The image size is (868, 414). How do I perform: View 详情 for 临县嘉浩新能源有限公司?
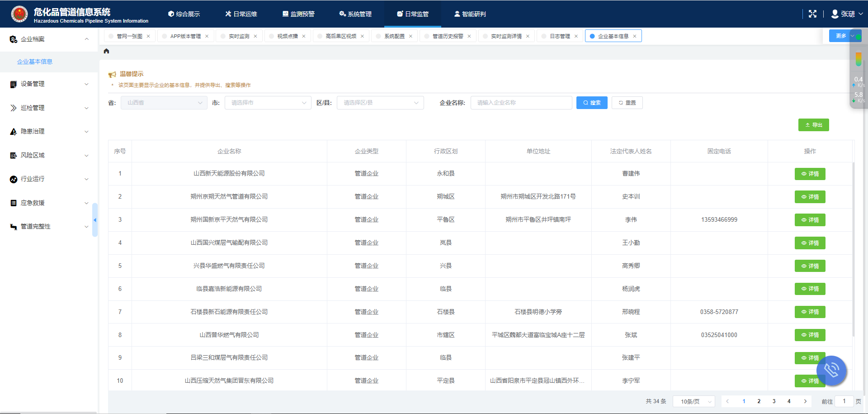click(810, 289)
